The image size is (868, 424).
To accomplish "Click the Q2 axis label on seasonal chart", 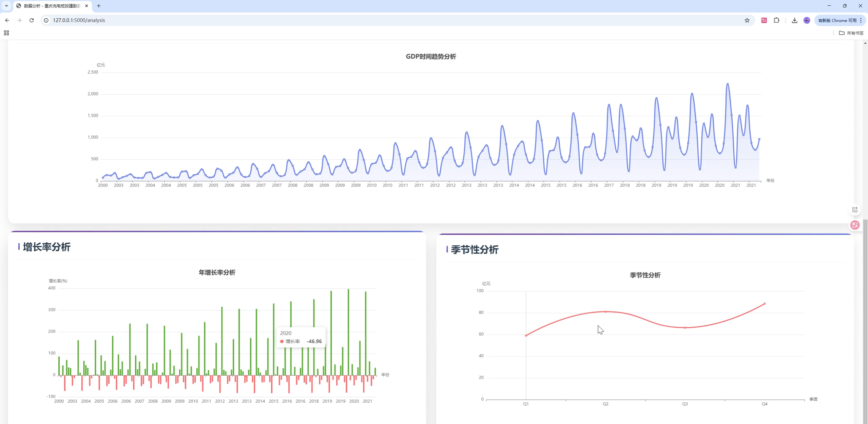I will point(605,404).
